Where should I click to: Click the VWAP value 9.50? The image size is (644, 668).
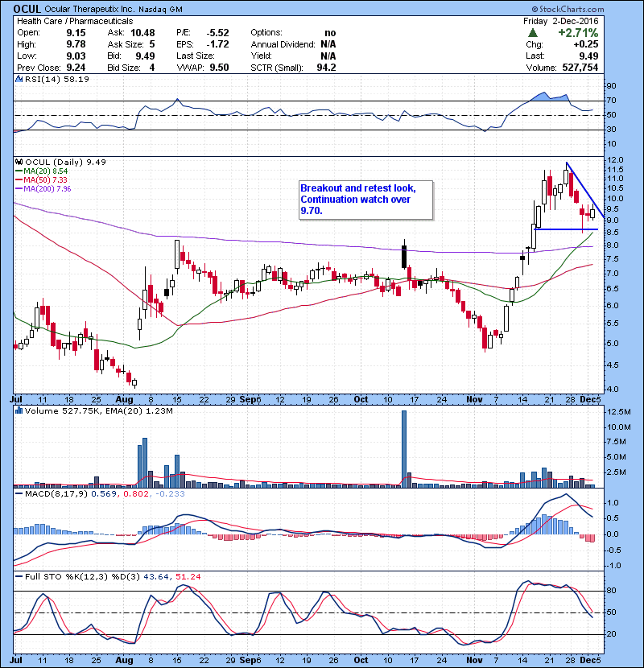219,68
